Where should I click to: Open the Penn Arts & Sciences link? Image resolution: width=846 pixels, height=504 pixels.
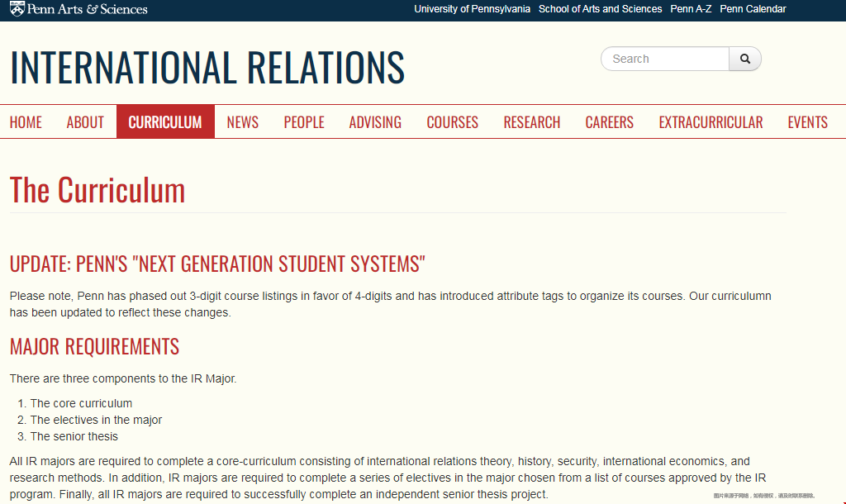[78, 8]
